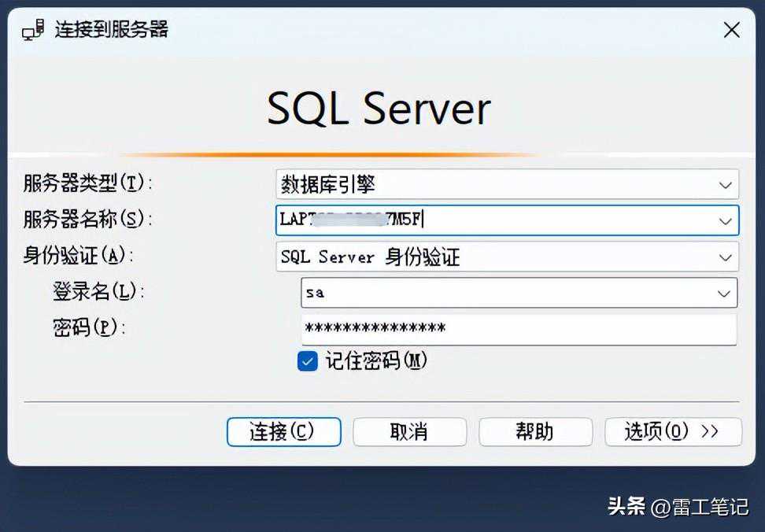Focus the 密码 password field
765x532 pixels.
coord(518,329)
